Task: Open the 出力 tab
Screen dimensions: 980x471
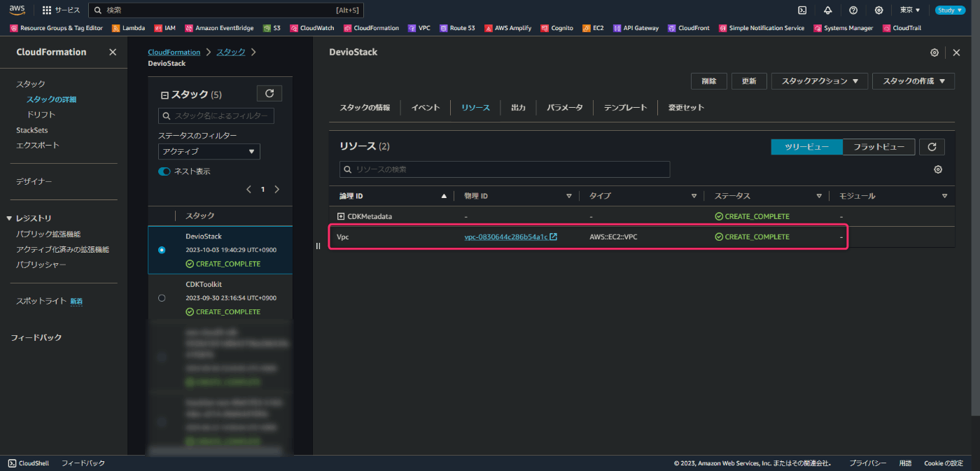Action: [x=519, y=108]
